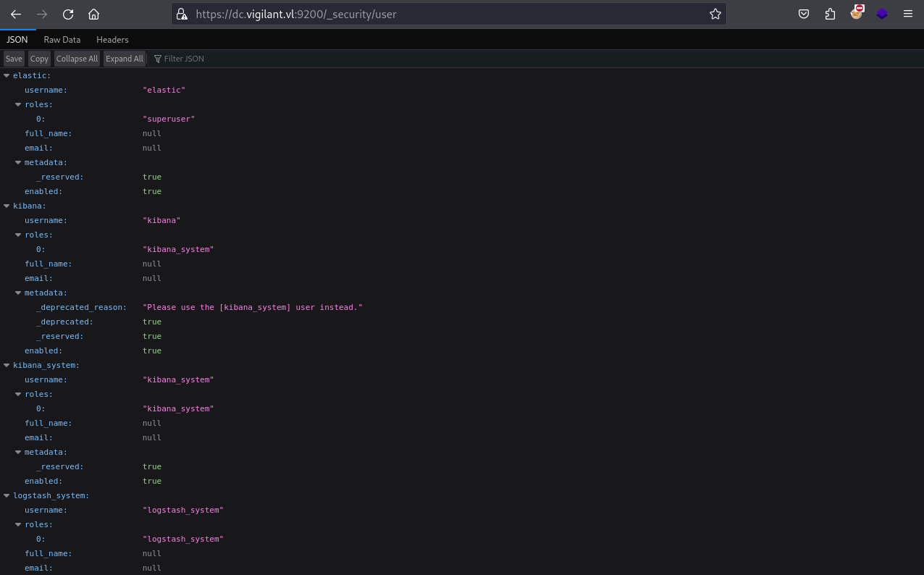The height and width of the screenshot is (575, 924).
Task: Click the purple extension icon
Action: [x=882, y=14]
